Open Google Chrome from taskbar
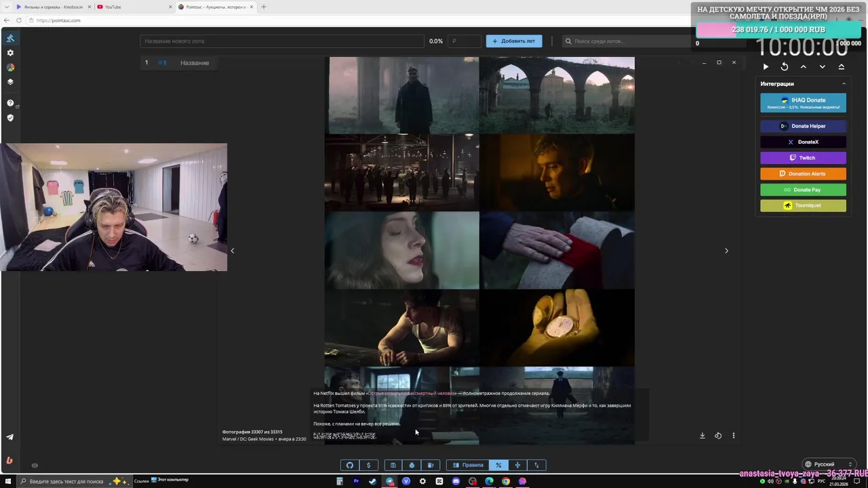 (506, 481)
